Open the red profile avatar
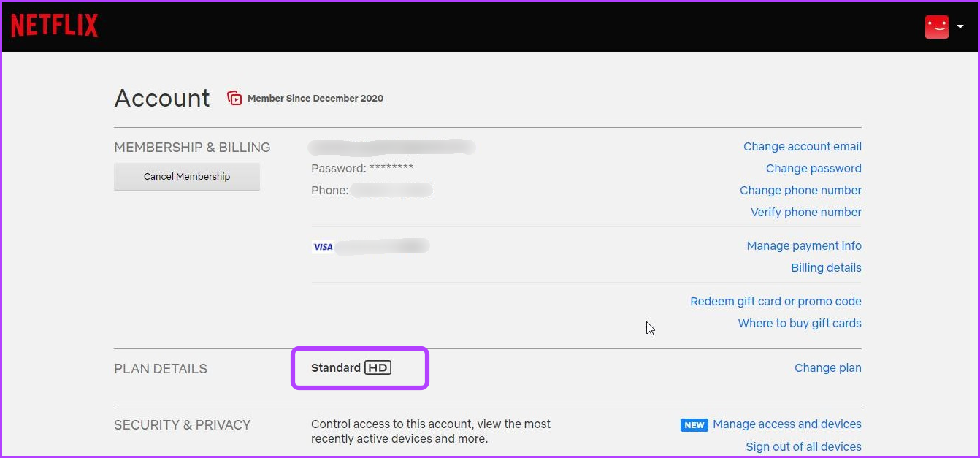 click(x=936, y=27)
